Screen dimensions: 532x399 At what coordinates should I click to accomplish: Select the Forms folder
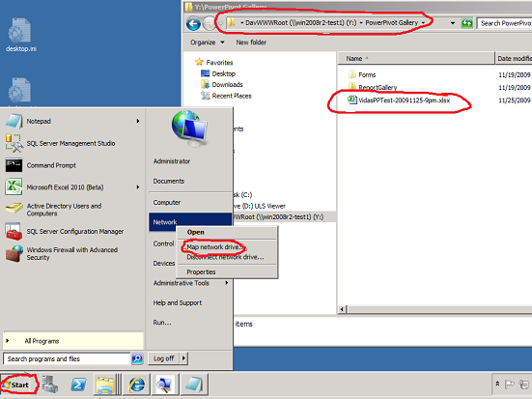pyautogui.click(x=362, y=74)
